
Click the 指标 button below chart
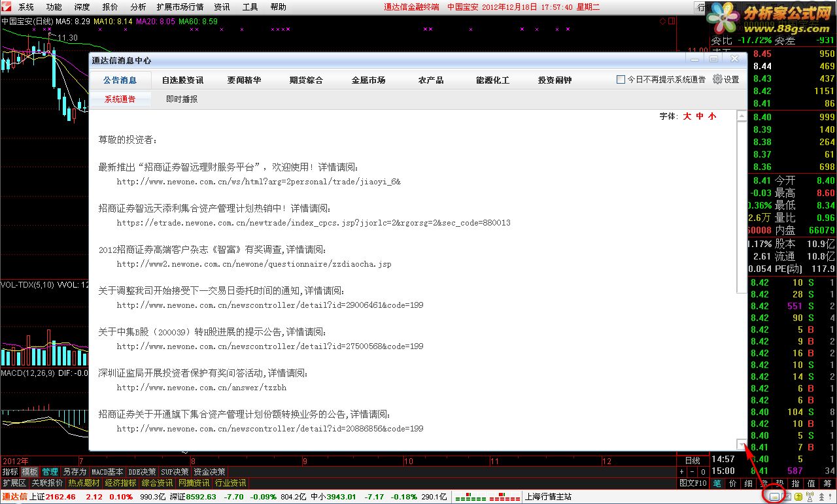(x=10, y=471)
